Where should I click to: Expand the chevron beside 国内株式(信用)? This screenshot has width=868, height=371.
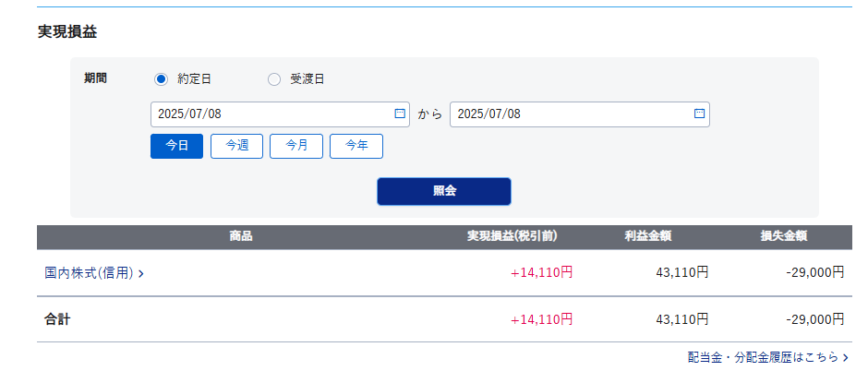(140, 273)
